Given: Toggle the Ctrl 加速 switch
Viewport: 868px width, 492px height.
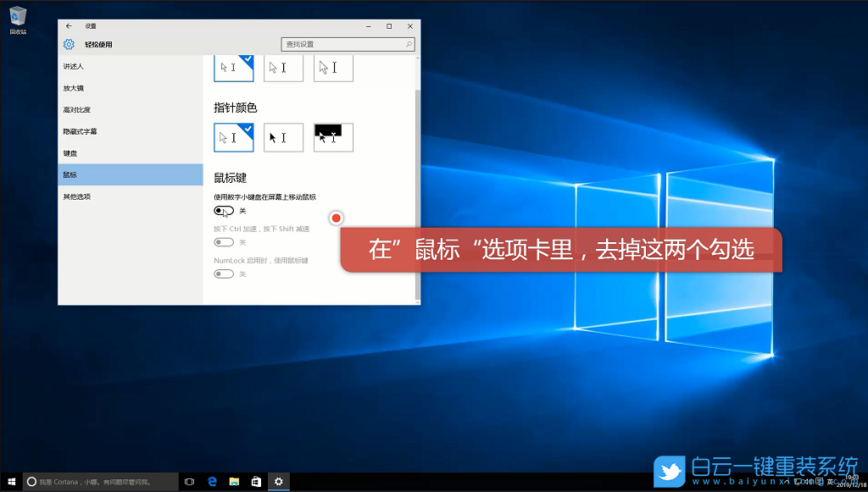Looking at the screenshot, I should pyautogui.click(x=224, y=242).
